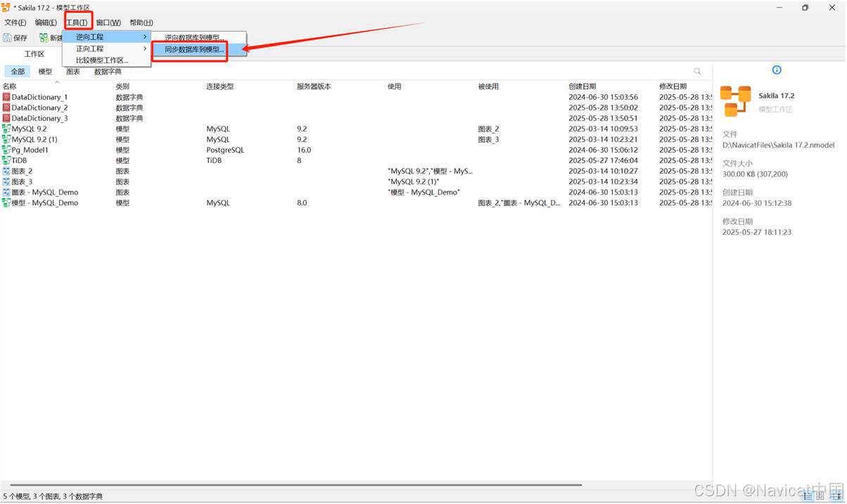This screenshot has width=847, height=504.
Task: Select the 数据字典 filter tab
Action: [x=108, y=72]
